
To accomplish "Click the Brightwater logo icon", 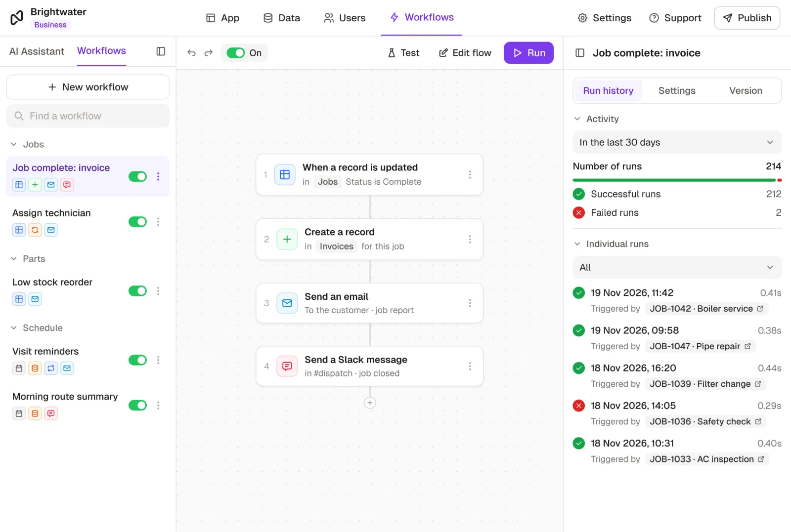I will pyautogui.click(x=17, y=18).
